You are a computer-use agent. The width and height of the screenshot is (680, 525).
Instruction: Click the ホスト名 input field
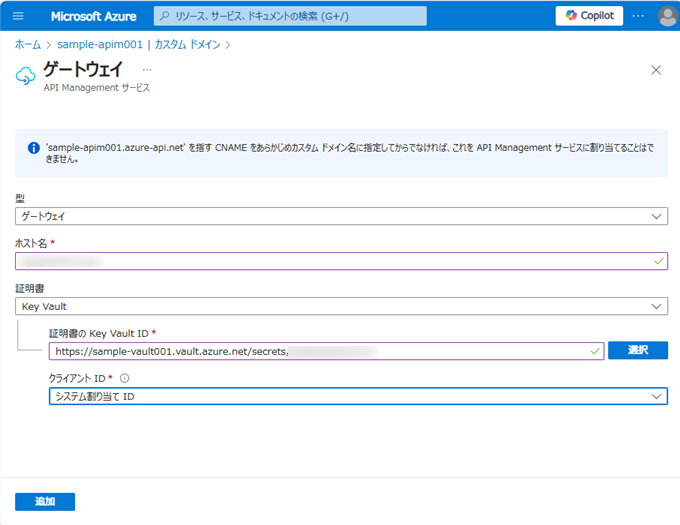pos(330,261)
